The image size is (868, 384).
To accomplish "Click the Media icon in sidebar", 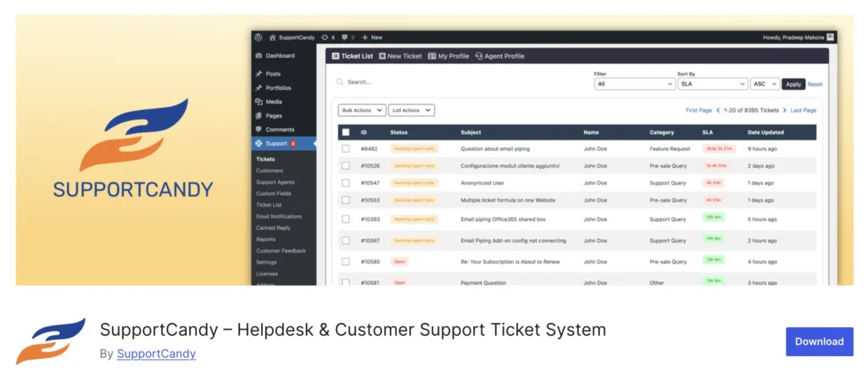I will pos(259,102).
